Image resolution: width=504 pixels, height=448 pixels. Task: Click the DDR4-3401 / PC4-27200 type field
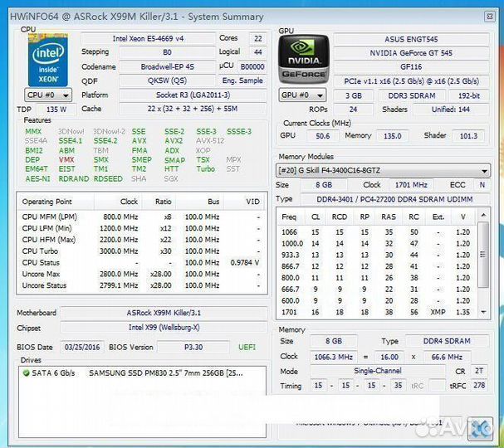click(x=394, y=199)
